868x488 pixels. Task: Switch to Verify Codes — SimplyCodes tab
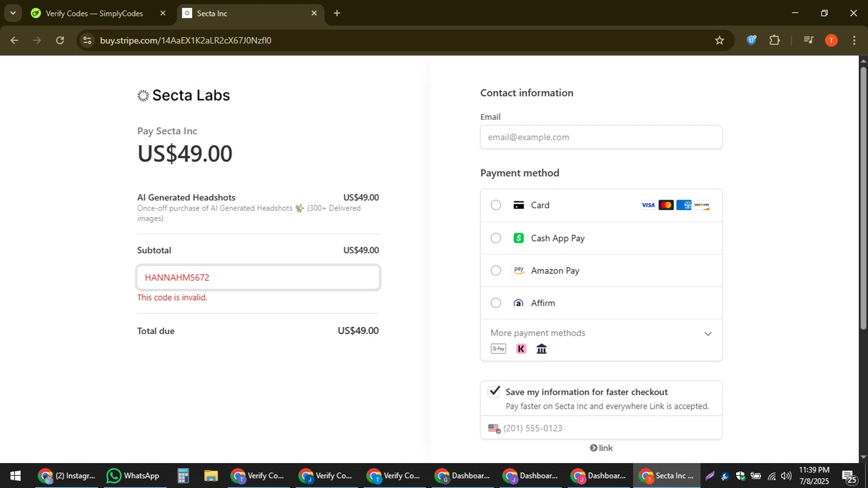pos(94,13)
